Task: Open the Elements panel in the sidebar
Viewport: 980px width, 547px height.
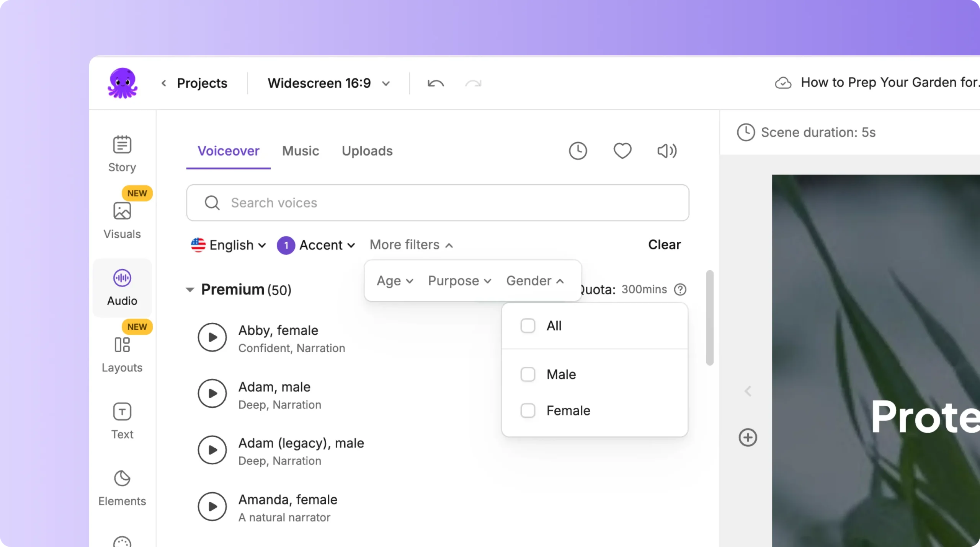Action: 122,488
